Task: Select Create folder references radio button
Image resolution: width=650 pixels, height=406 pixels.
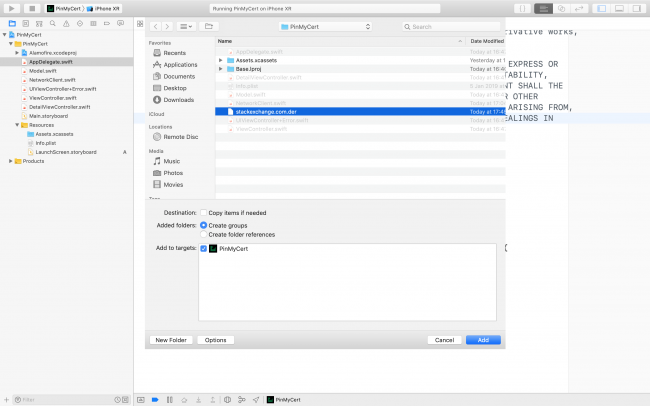Action: click(204, 234)
